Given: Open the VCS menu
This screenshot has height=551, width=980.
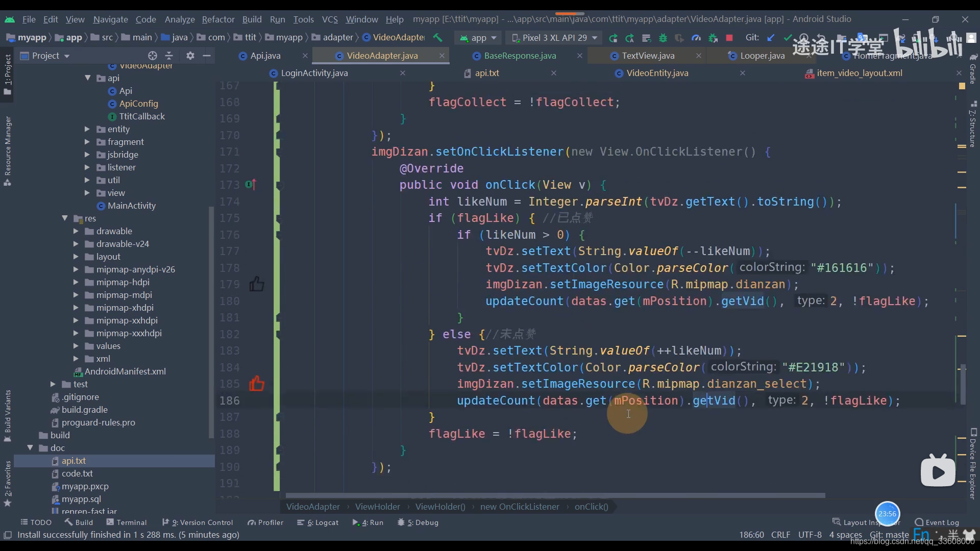Looking at the screenshot, I should (x=330, y=19).
